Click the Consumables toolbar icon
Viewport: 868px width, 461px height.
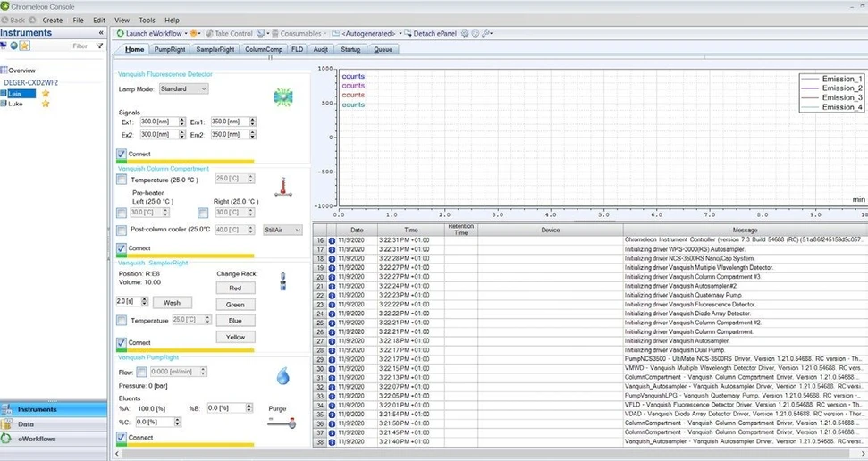[x=275, y=34]
